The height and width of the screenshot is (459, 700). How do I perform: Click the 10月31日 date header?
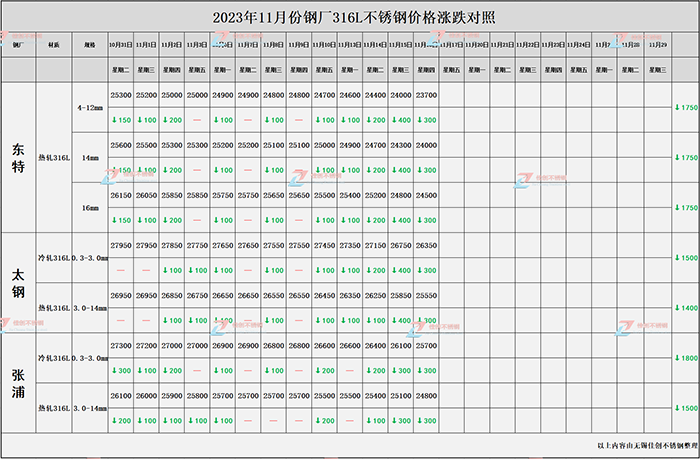pyautogui.click(x=121, y=45)
